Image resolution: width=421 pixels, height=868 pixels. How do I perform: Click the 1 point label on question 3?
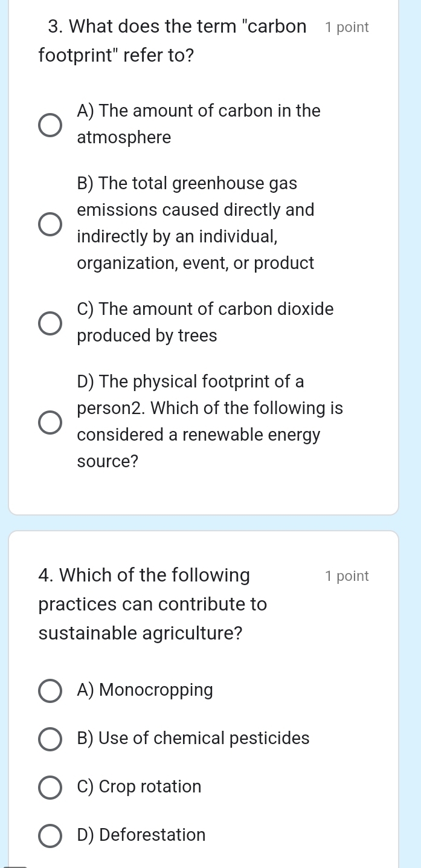[347, 27]
